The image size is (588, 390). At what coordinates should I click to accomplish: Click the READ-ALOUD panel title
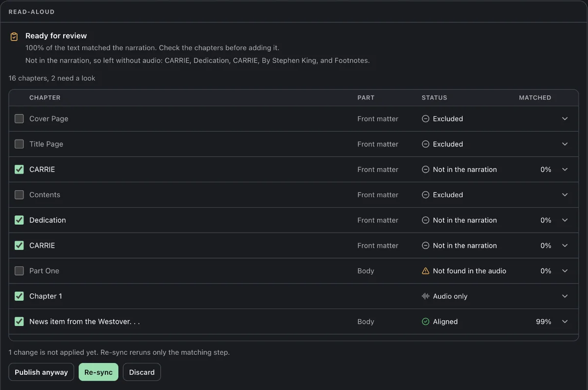(32, 12)
